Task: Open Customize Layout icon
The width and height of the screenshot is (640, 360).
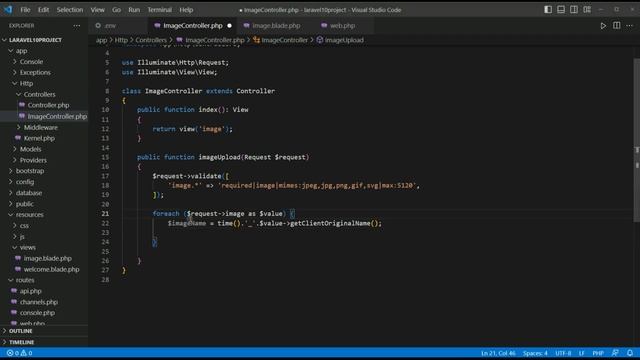Action: (587, 9)
